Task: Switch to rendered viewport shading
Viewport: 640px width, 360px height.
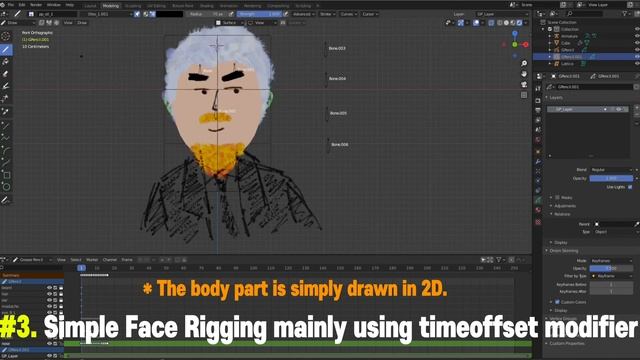Action: point(519,23)
